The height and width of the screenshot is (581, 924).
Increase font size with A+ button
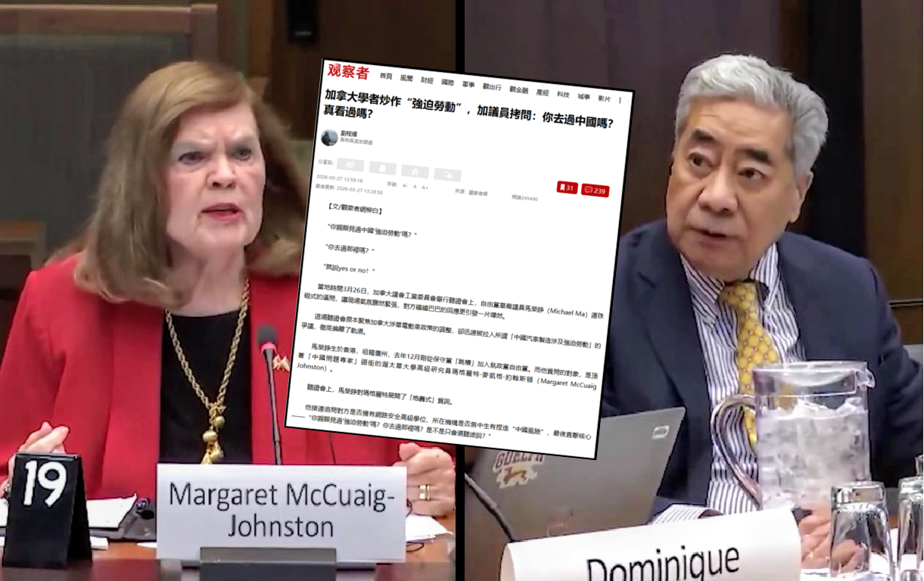point(425,187)
